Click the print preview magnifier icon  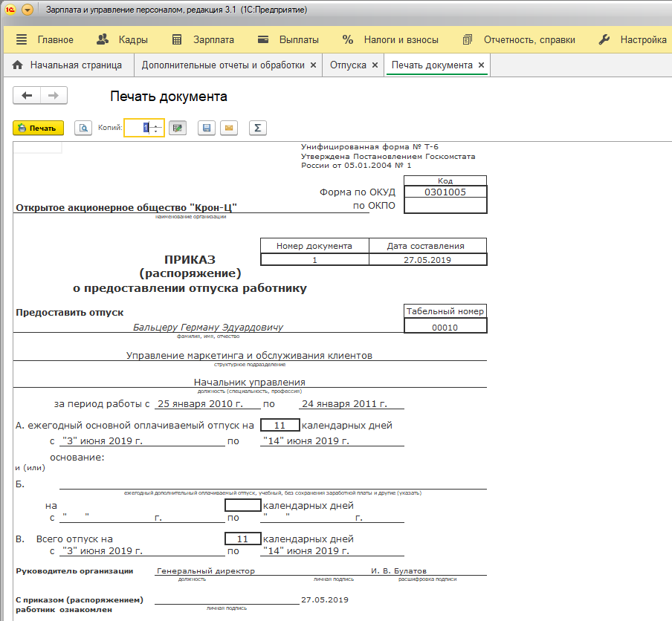pos(83,128)
